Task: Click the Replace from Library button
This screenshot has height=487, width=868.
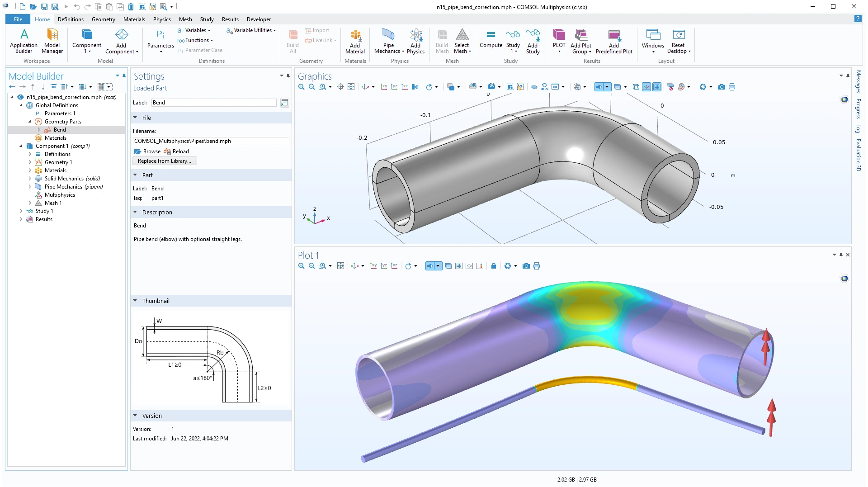Action: [x=164, y=161]
